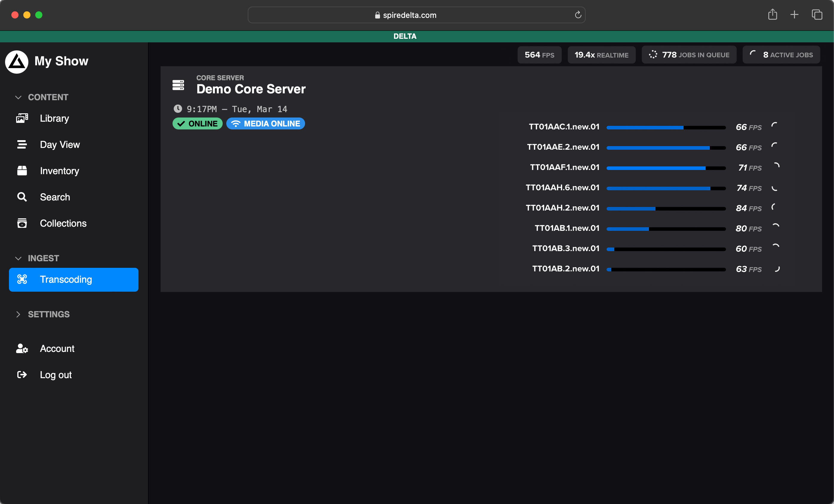Expand the SETTINGS section
The height and width of the screenshot is (504, 834).
tap(18, 314)
